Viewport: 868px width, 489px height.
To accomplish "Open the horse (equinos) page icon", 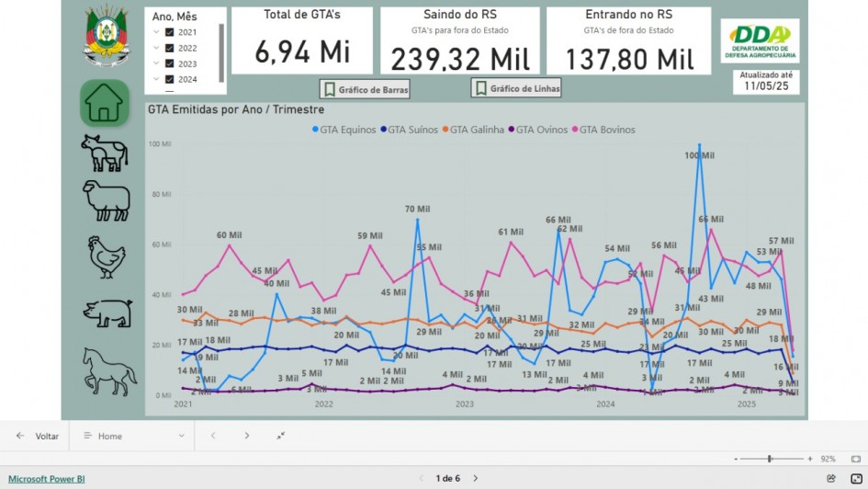I will pyautogui.click(x=108, y=370).
